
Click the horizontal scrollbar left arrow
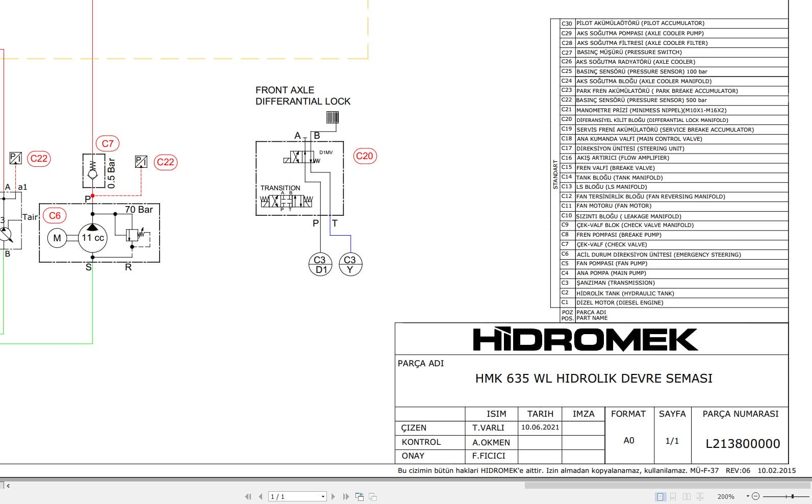[8, 485]
